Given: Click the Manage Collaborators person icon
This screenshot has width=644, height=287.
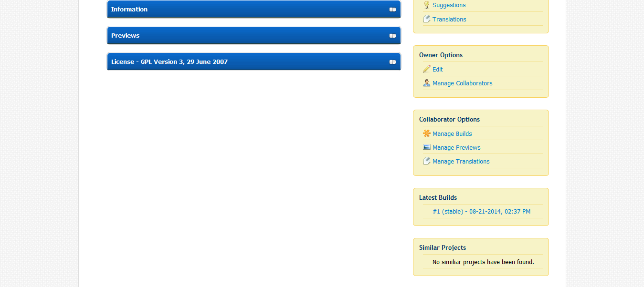Looking at the screenshot, I should coord(427,83).
